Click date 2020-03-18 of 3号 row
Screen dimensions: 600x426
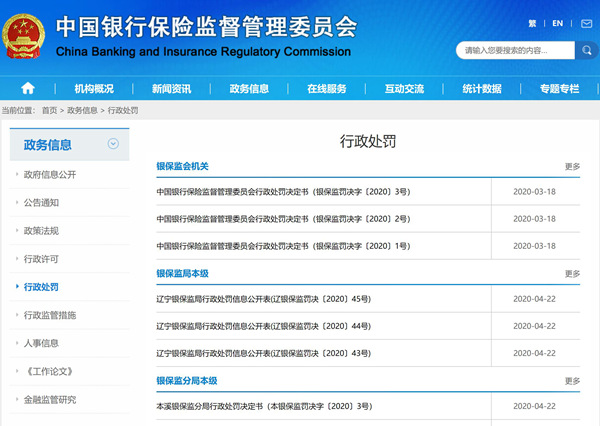[x=534, y=192]
